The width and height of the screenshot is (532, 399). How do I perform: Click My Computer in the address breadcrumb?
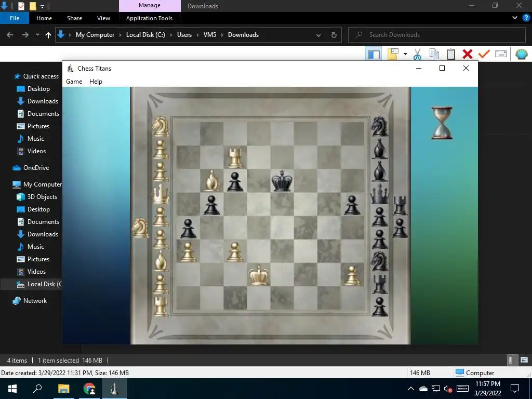click(x=95, y=35)
